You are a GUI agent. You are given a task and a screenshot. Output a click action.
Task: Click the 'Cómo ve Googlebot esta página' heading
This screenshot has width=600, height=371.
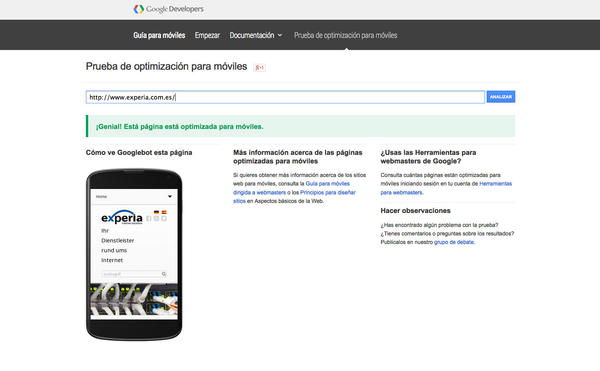[x=139, y=152]
